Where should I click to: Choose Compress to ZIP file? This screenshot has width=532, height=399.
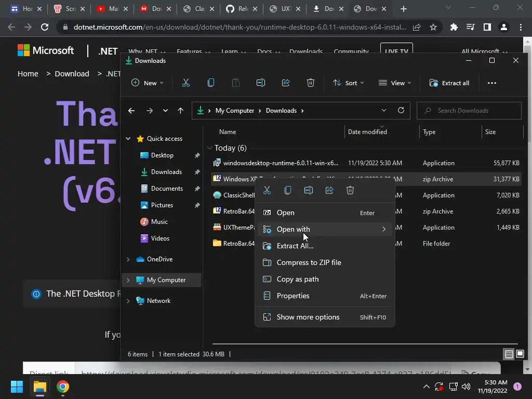click(325, 262)
